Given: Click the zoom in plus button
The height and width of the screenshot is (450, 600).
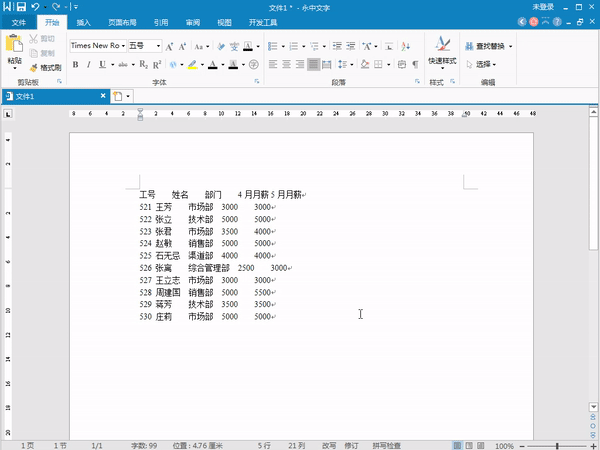Looking at the screenshot, I should point(593,446).
